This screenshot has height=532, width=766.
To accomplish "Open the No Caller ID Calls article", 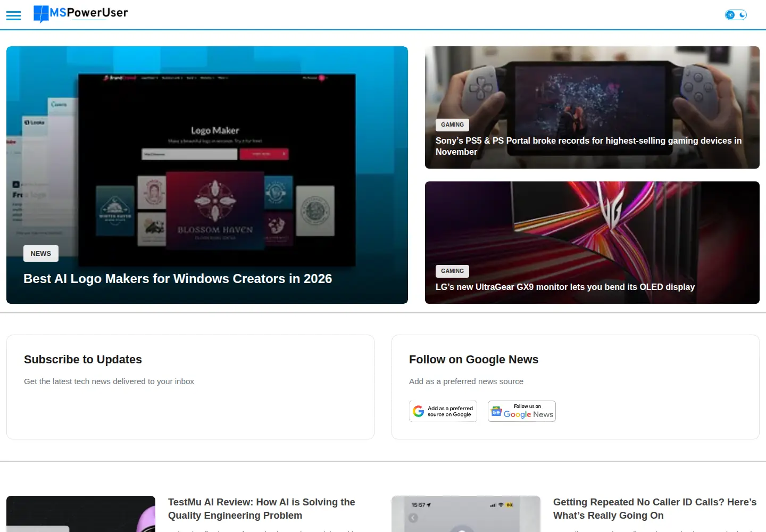I will (x=655, y=509).
